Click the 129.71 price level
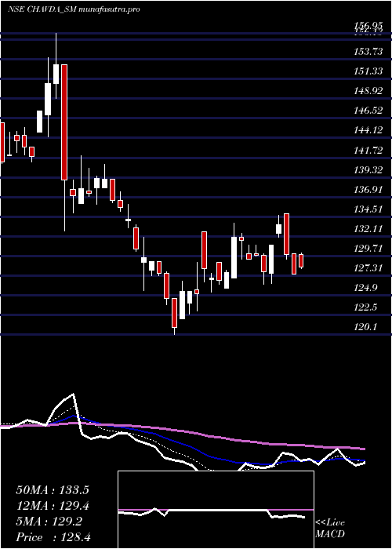The height and width of the screenshot is (549, 392). click(368, 249)
